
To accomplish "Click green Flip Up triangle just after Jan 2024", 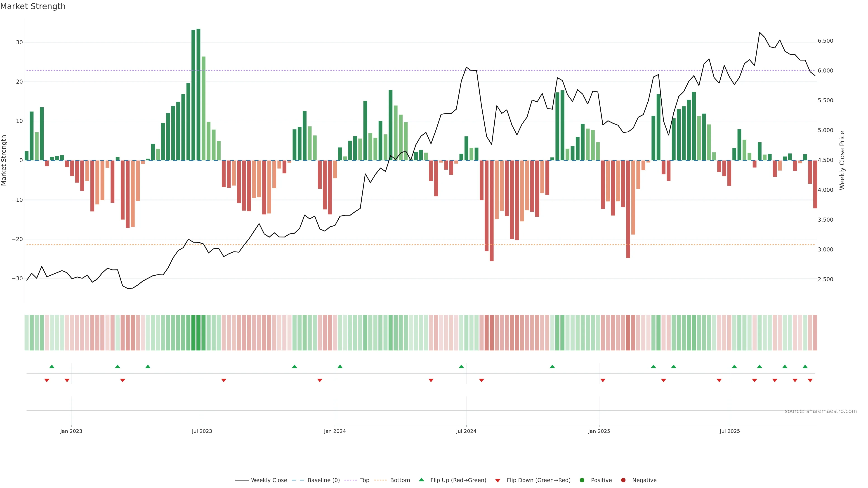I will [x=340, y=366].
